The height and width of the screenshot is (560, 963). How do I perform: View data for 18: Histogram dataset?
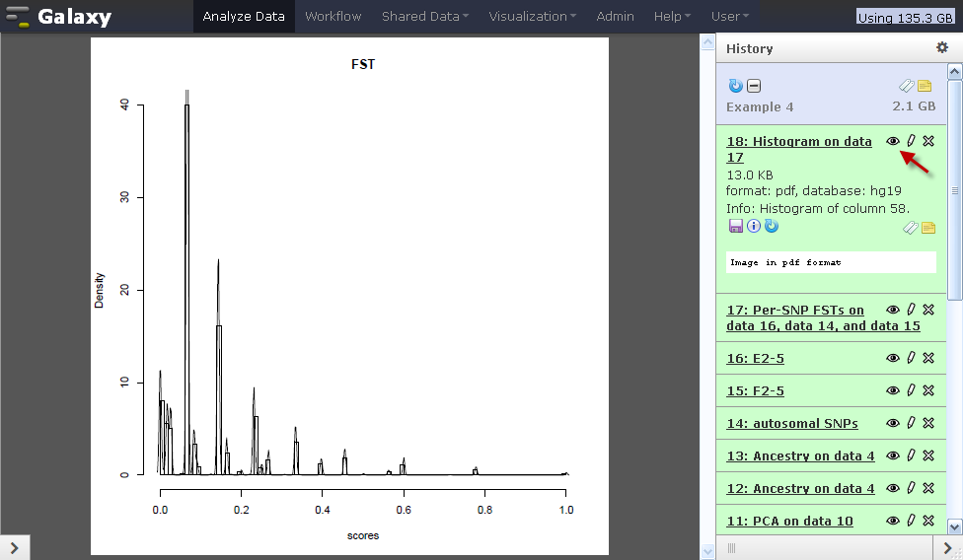point(893,141)
